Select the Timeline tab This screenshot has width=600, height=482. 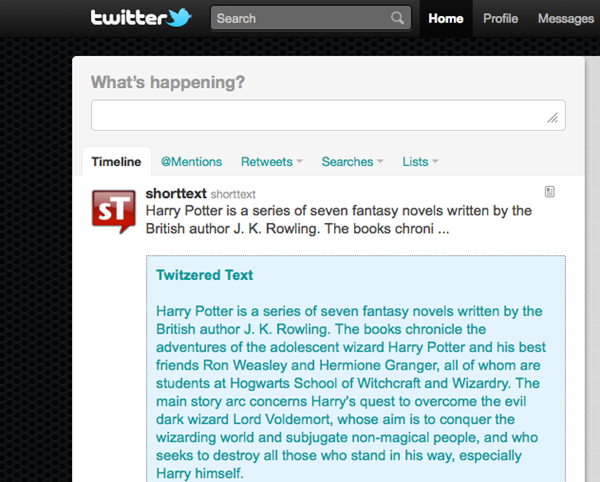point(116,162)
